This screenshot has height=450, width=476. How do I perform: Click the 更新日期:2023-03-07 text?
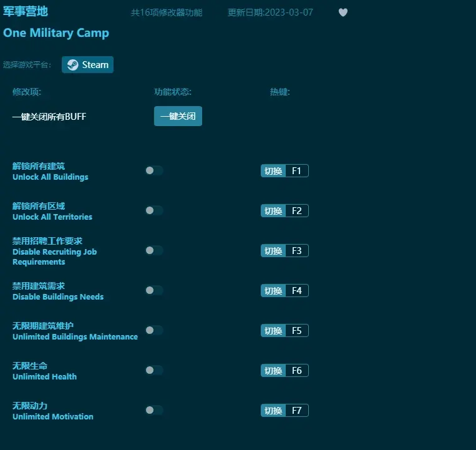point(270,12)
